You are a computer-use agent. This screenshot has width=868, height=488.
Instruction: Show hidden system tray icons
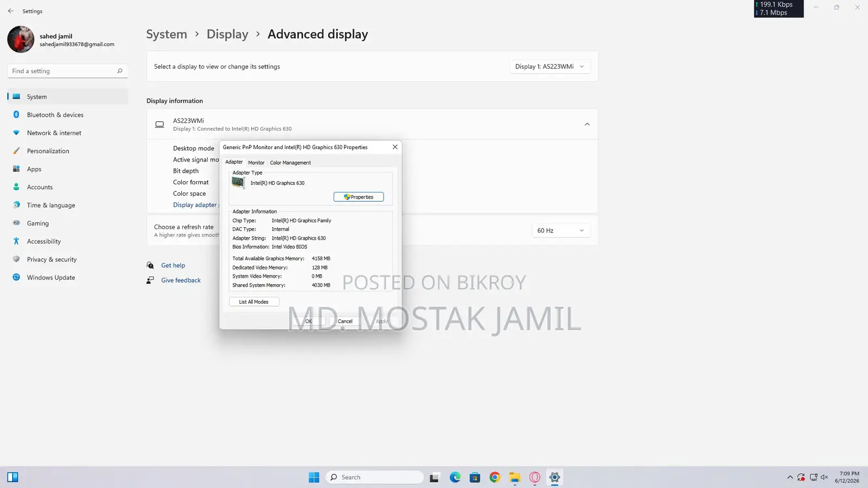[x=790, y=477]
